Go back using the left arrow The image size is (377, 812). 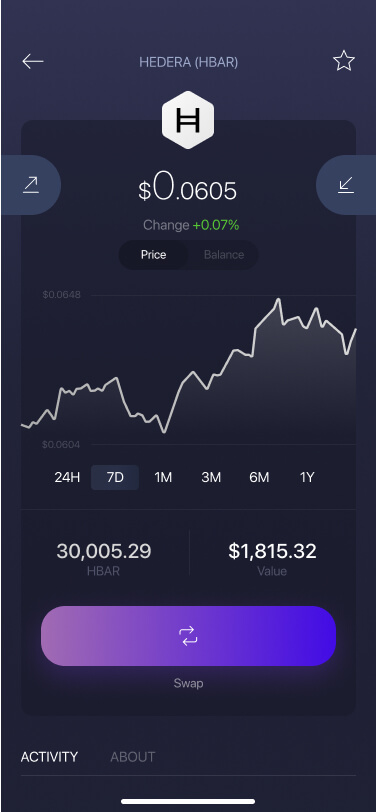tap(33, 62)
